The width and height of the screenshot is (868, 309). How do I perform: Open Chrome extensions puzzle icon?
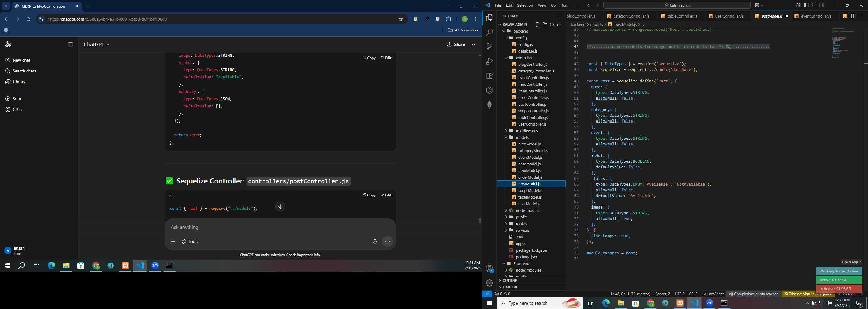point(448,19)
